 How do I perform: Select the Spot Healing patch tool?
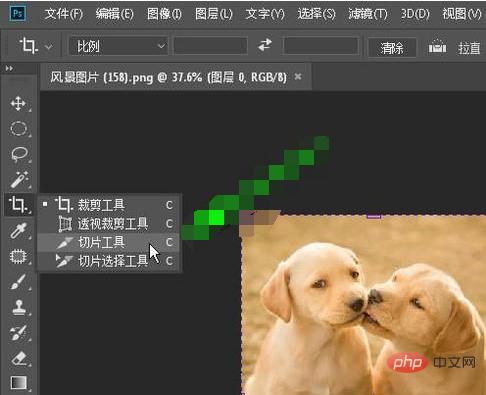[x=18, y=256]
